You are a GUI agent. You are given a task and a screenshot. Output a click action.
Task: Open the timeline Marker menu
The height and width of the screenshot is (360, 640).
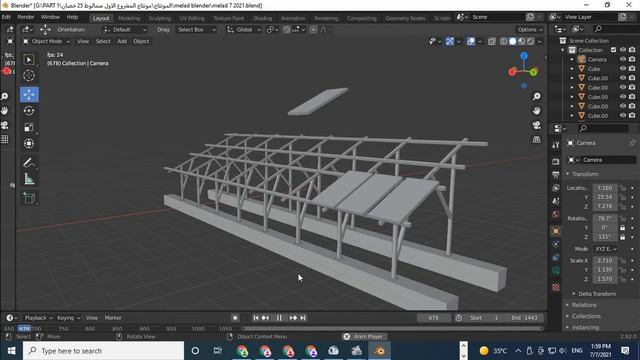click(113, 318)
